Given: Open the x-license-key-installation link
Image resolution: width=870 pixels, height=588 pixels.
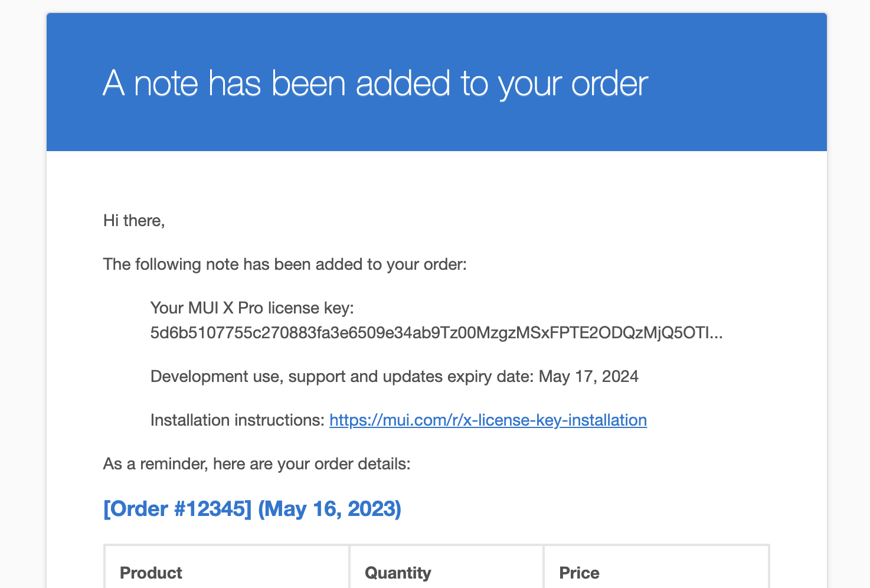Looking at the screenshot, I should point(488,420).
